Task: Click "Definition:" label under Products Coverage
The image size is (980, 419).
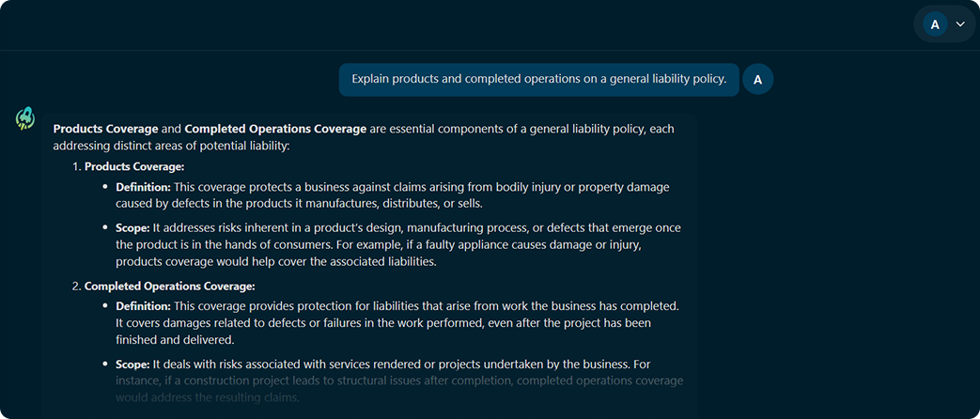Action: pos(143,187)
